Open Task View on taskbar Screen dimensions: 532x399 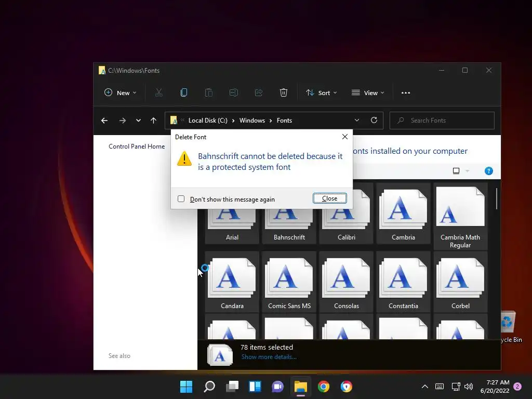(232, 387)
